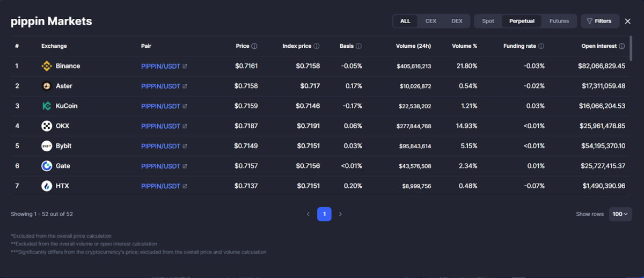Screen dimensions: 644x278
Task: Click external link icon in KuCoin row
Action: [x=185, y=106]
